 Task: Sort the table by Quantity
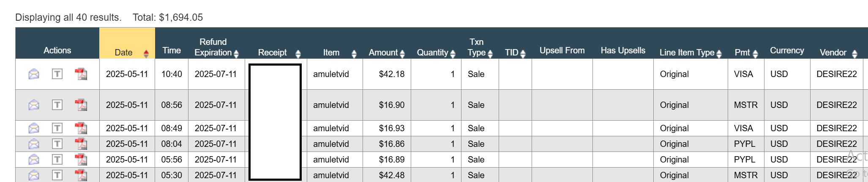click(x=453, y=53)
